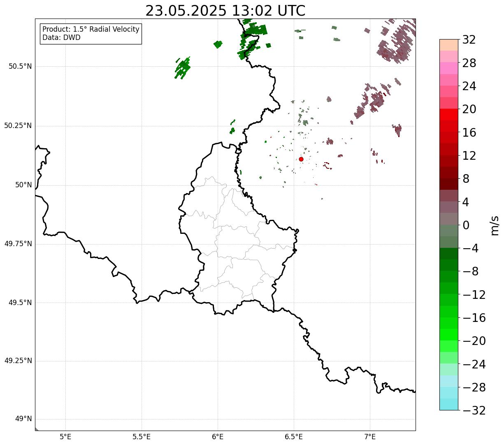Click the 5.5°E longitude label
The image size is (504, 445).
(x=142, y=437)
